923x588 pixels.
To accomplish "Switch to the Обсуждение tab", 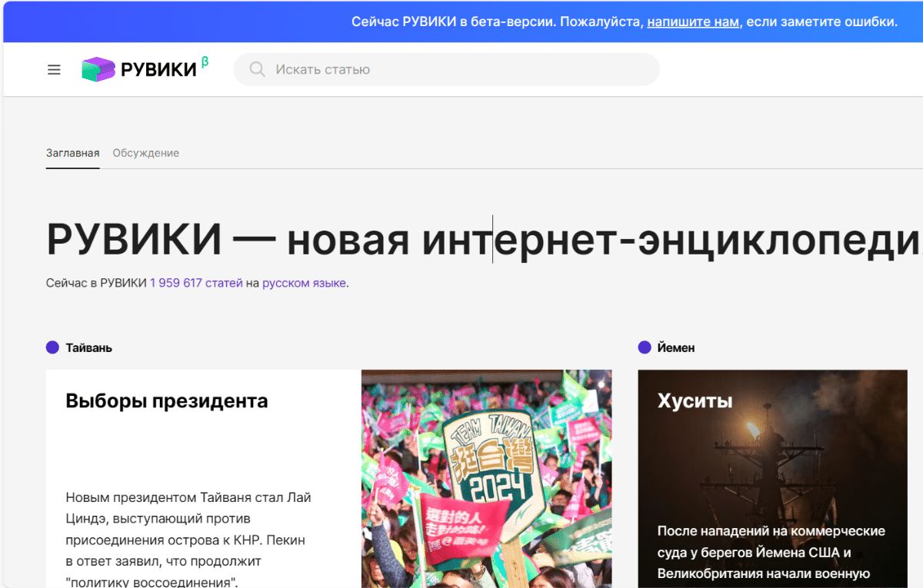I will tap(145, 153).
